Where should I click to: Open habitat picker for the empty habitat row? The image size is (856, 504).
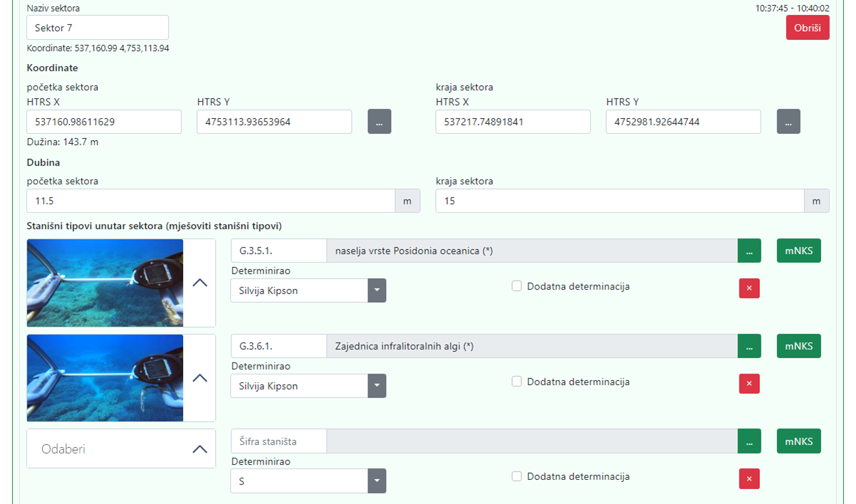coord(748,441)
